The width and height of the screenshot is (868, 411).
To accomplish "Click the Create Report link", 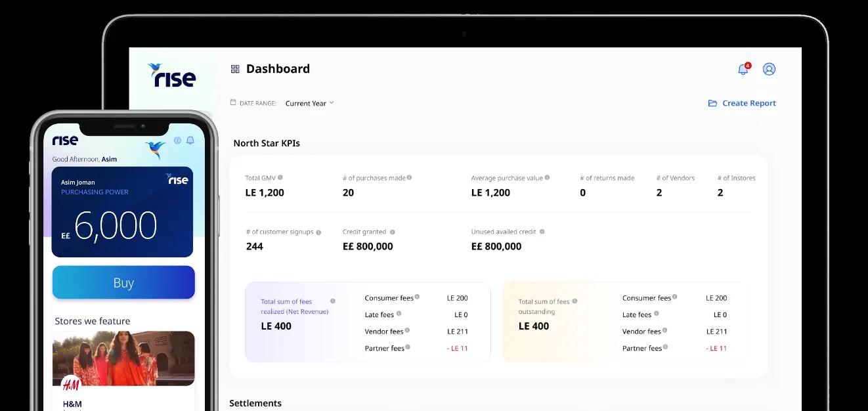I will 749,103.
